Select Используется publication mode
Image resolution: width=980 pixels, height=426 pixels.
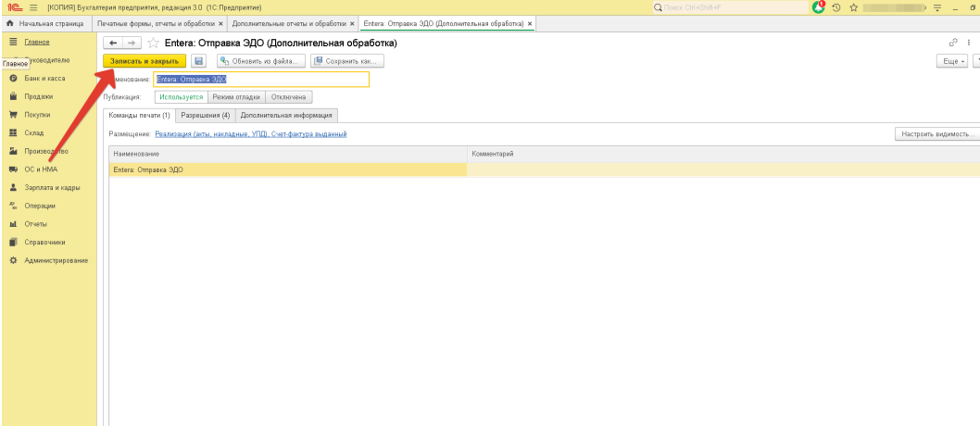[182, 97]
